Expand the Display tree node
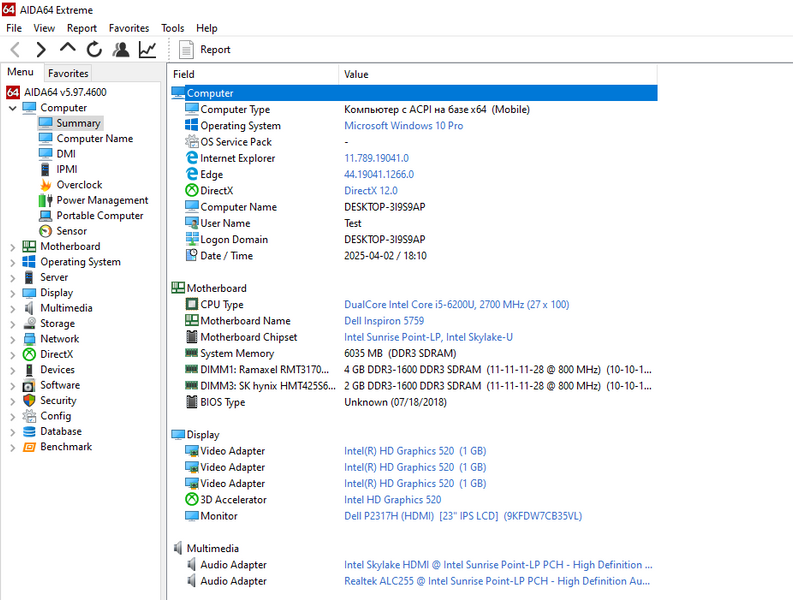 13,293
